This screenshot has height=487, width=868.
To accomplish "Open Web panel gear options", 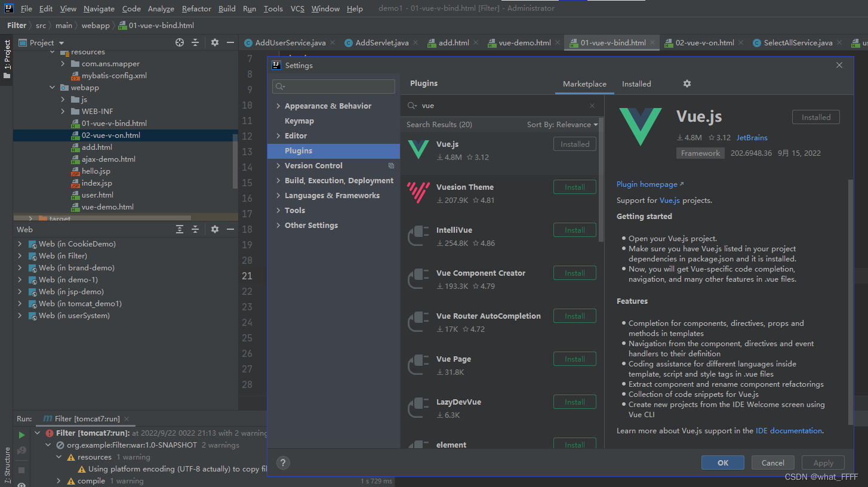I will [x=215, y=229].
